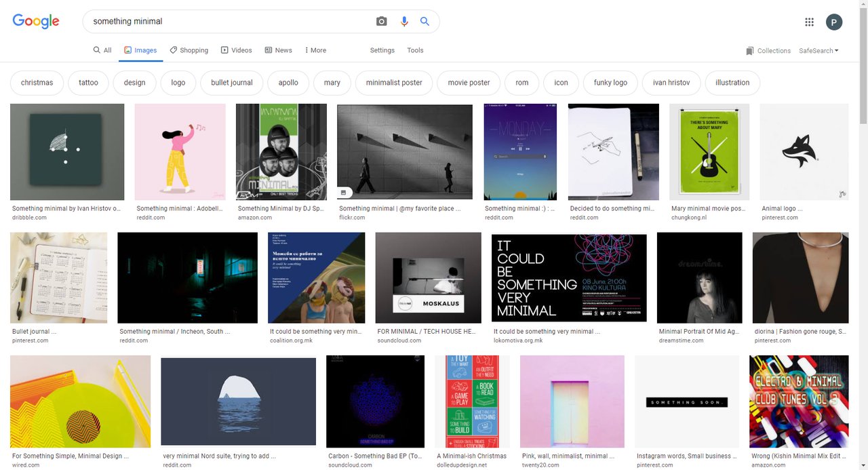Screen dimensions: 868x470
Task: Open the dancing girl illustration thumbnail
Action: coord(180,152)
